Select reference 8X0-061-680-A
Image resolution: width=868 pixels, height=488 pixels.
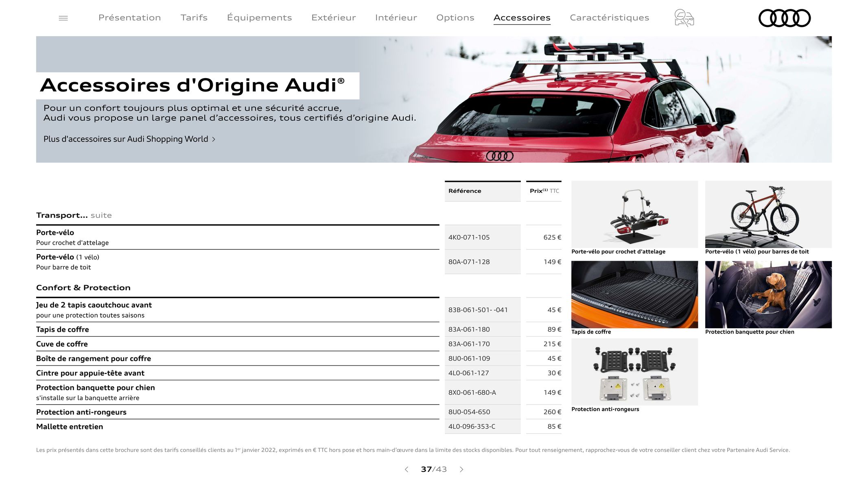[x=472, y=392]
